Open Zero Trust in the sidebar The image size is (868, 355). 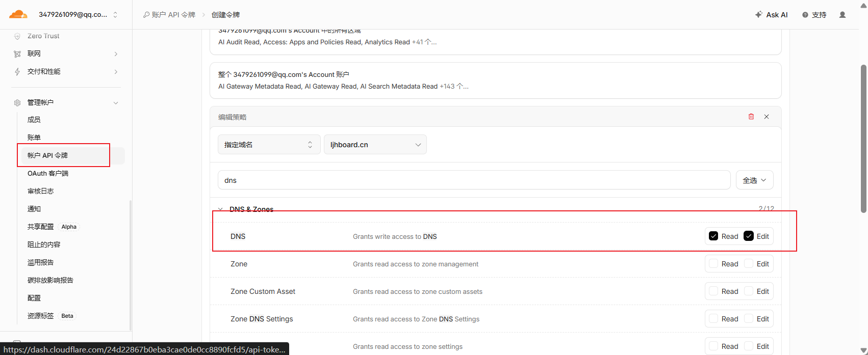pyautogui.click(x=43, y=36)
